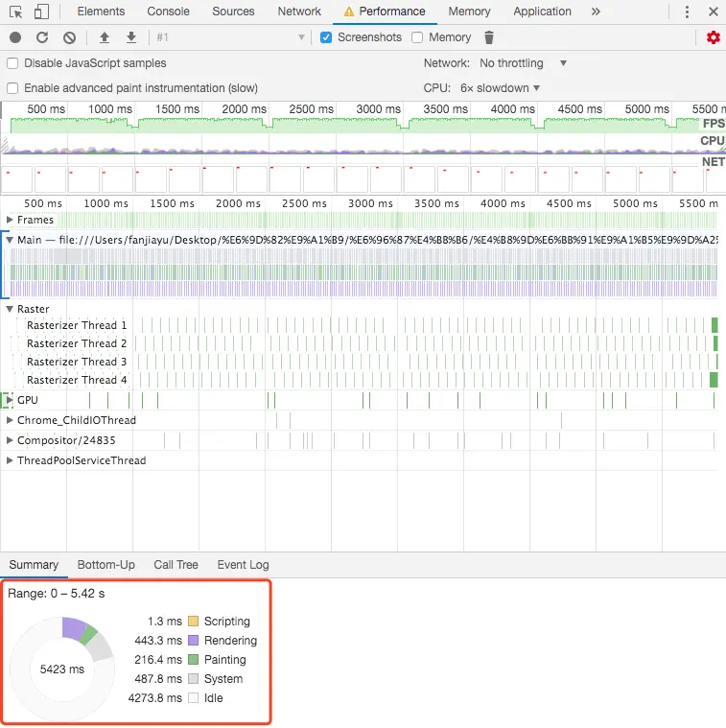Open the CPU slowdown dropdown

tap(500, 88)
